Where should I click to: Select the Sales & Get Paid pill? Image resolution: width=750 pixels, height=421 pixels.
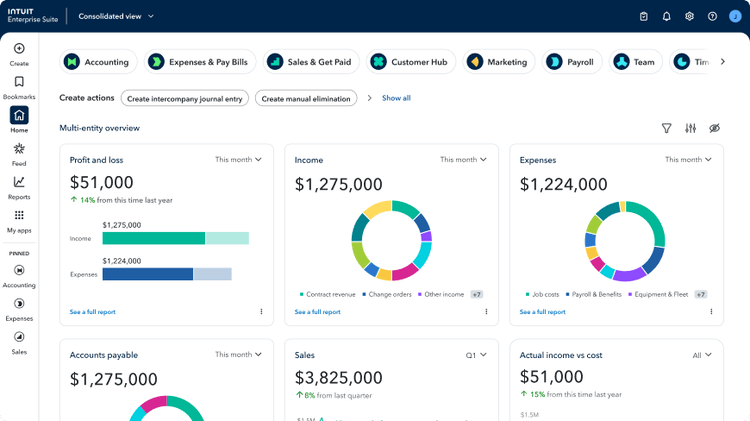click(x=311, y=62)
